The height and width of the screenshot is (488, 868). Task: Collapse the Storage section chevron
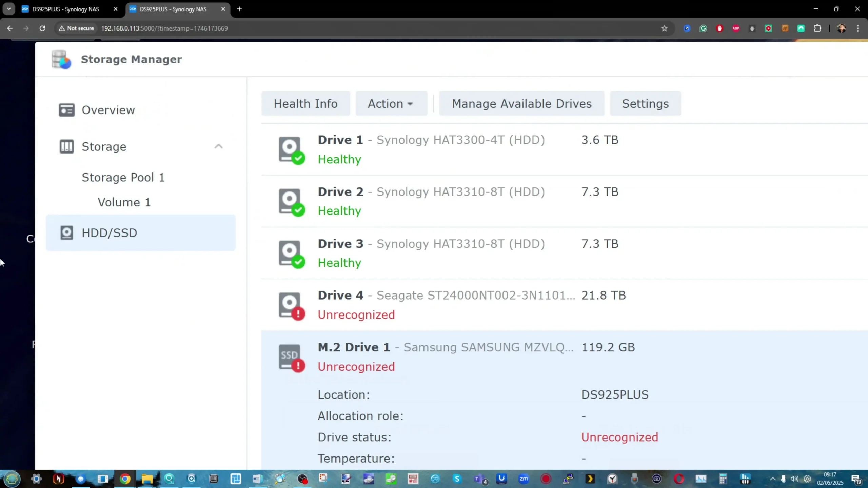point(218,146)
